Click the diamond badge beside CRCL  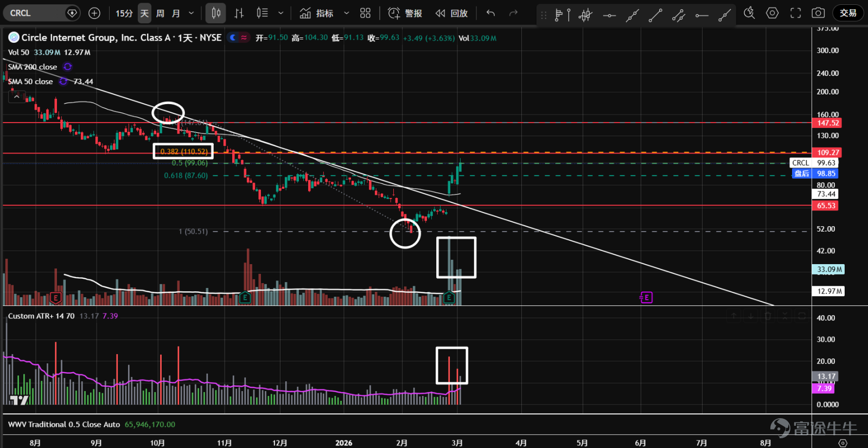[x=72, y=13]
